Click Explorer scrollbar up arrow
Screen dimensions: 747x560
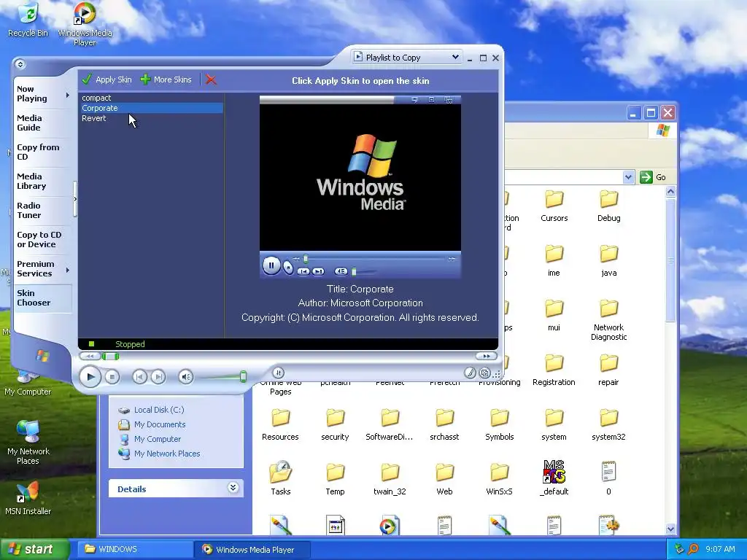(x=671, y=192)
